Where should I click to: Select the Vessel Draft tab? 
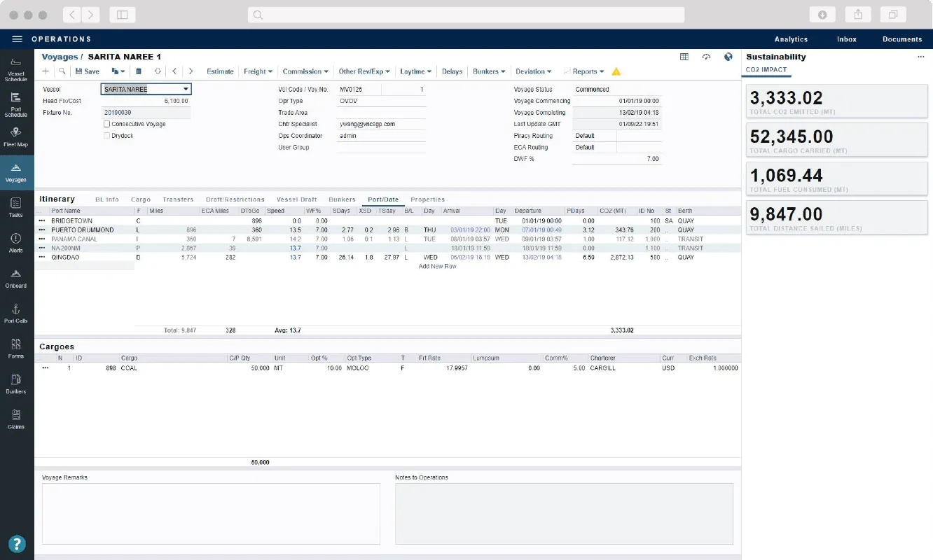point(296,199)
